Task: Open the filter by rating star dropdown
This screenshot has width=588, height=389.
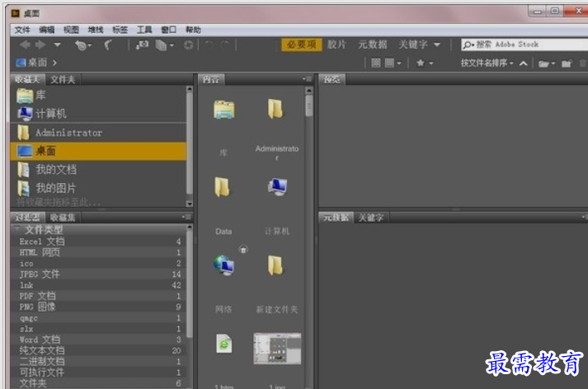Action: (425, 63)
